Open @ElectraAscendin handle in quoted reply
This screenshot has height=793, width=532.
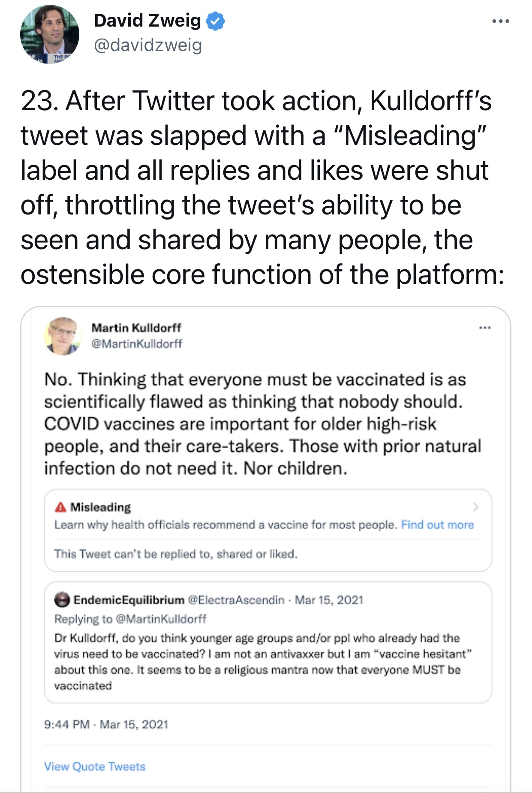tap(236, 600)
